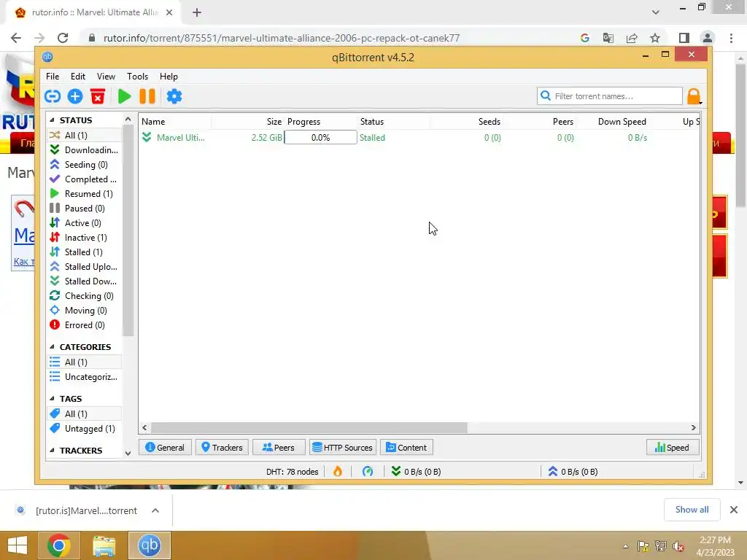Screen dimensions: 747x560
Task: Select the Stalled (1) filter
Action: pos(85,252)
